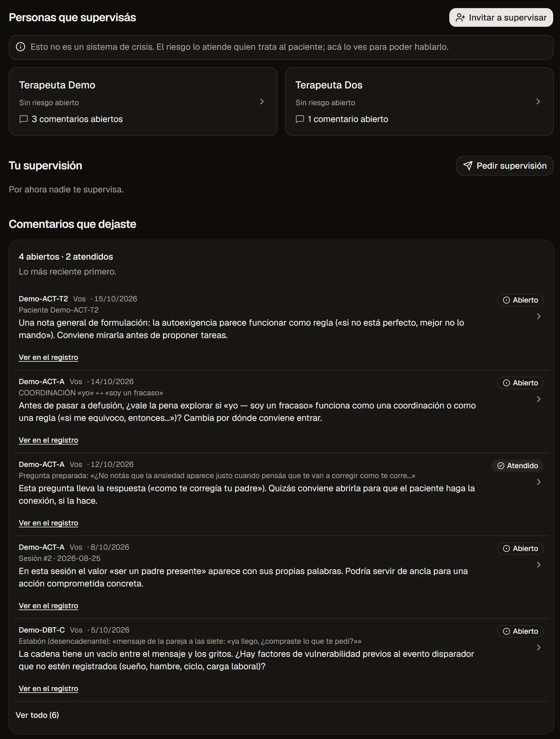Click the Atendido status badge on the 12/10/2026 comment

[517, 466]
